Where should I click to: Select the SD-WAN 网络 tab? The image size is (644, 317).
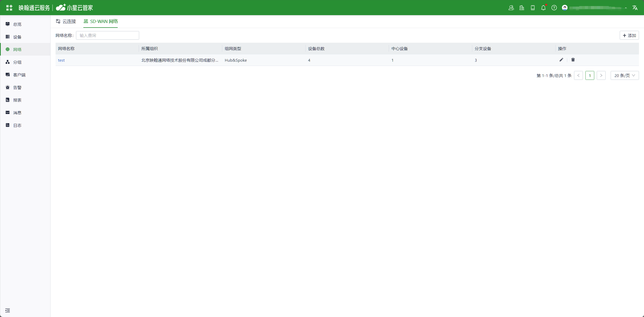tap(101, 21)
